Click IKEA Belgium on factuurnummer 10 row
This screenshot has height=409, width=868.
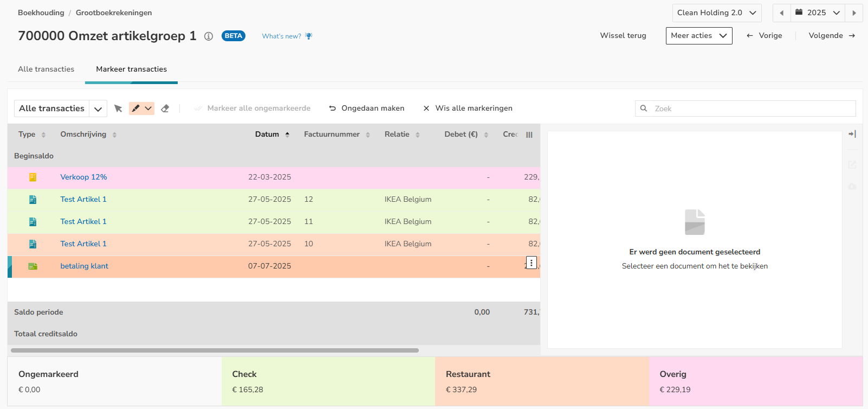408,244
